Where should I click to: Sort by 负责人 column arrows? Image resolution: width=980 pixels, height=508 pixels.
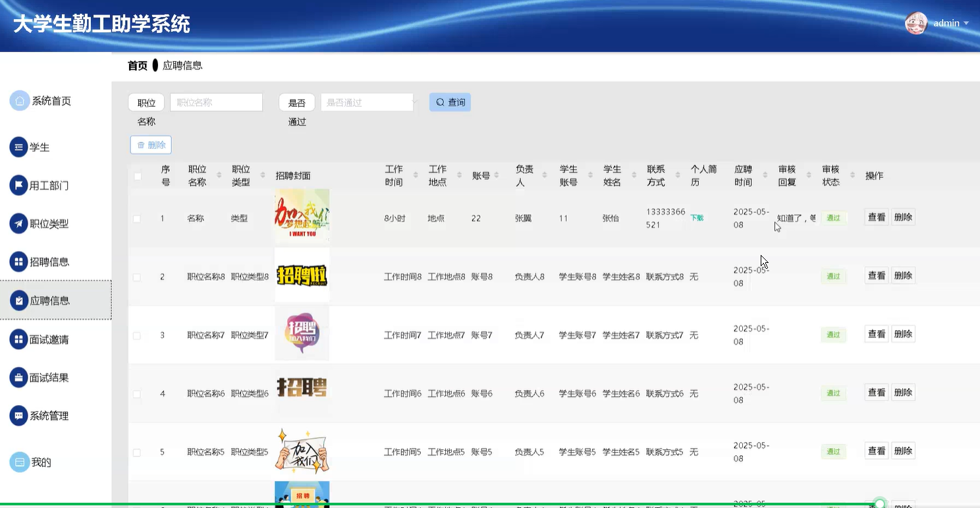click(545, 175)
